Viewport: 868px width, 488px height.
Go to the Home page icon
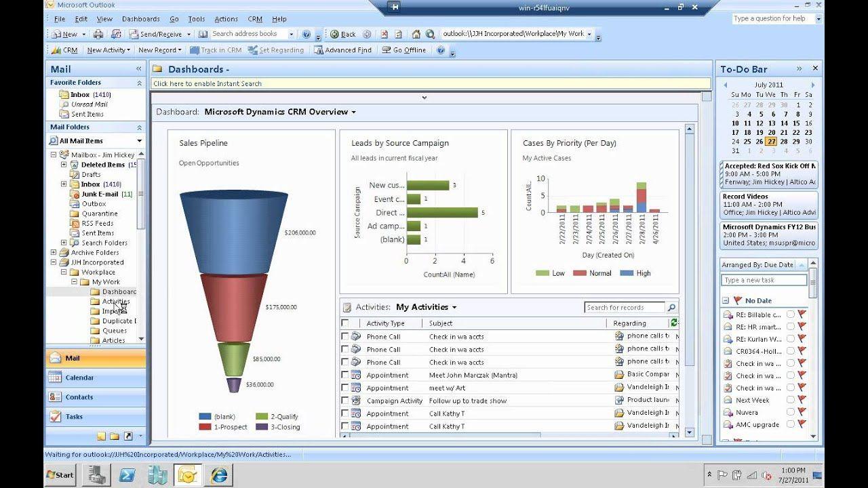(416, 34)
